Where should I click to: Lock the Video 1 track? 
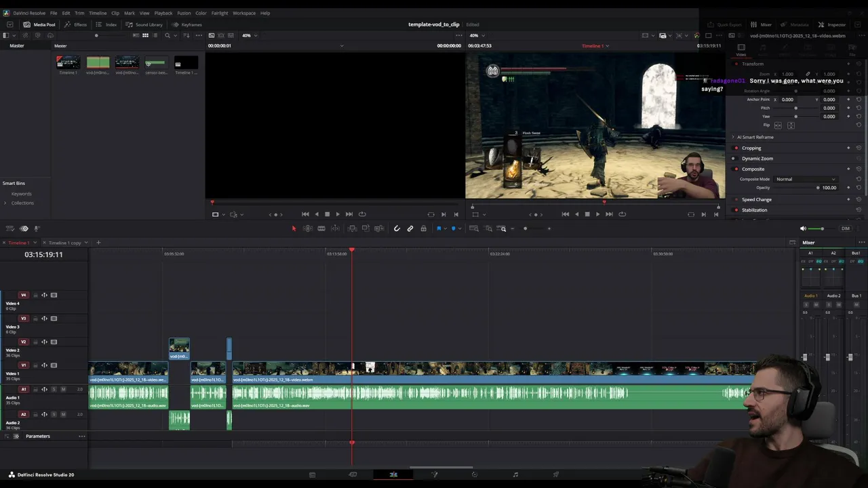(x=35, y=365)
